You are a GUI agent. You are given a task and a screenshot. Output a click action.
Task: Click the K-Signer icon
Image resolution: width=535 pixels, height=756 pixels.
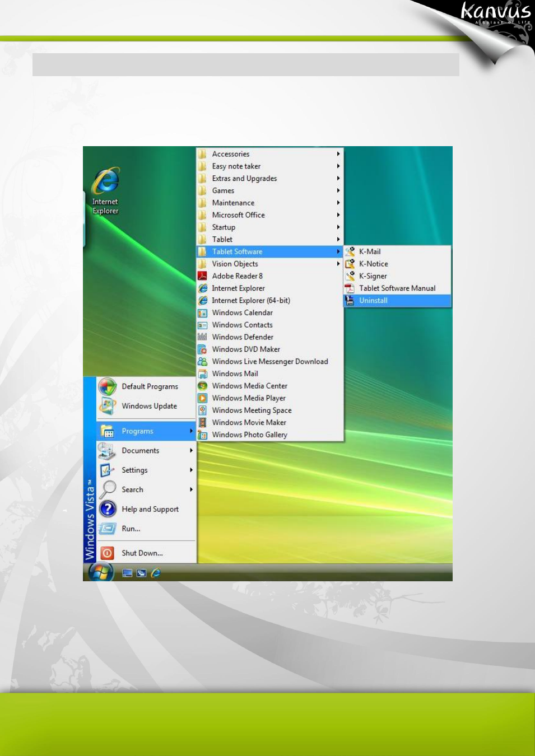(350, 276)
